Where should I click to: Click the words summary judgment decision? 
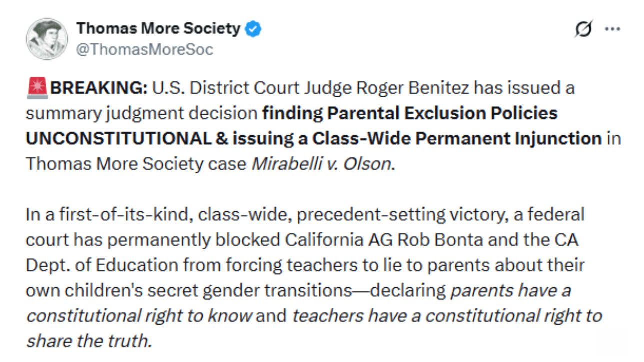141,113
